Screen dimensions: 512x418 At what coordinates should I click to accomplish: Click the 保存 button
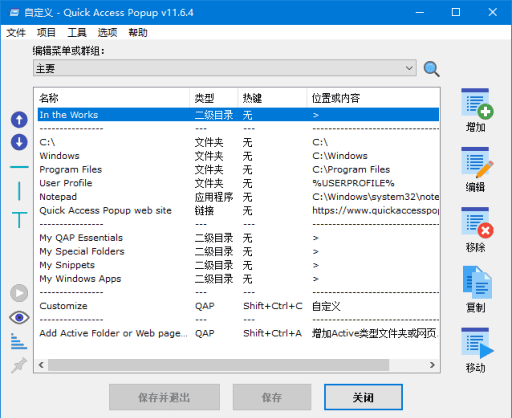click(272, 397)
